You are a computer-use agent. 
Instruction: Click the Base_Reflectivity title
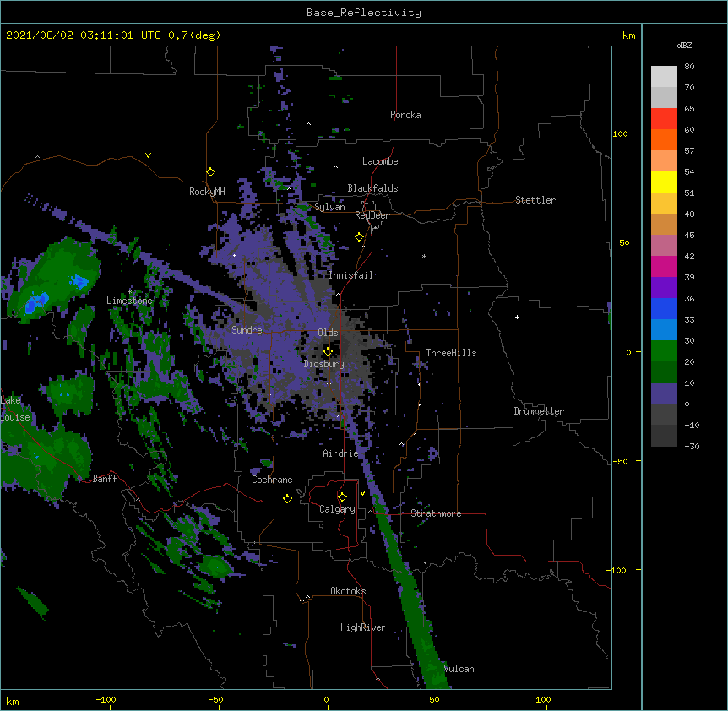coord(364,13)
